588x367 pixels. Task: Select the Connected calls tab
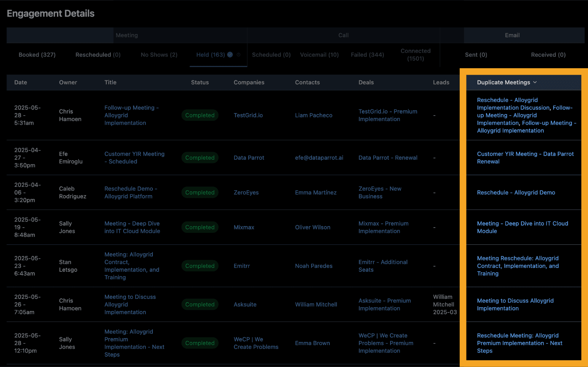pyautogui.click(x=415, y=54)
